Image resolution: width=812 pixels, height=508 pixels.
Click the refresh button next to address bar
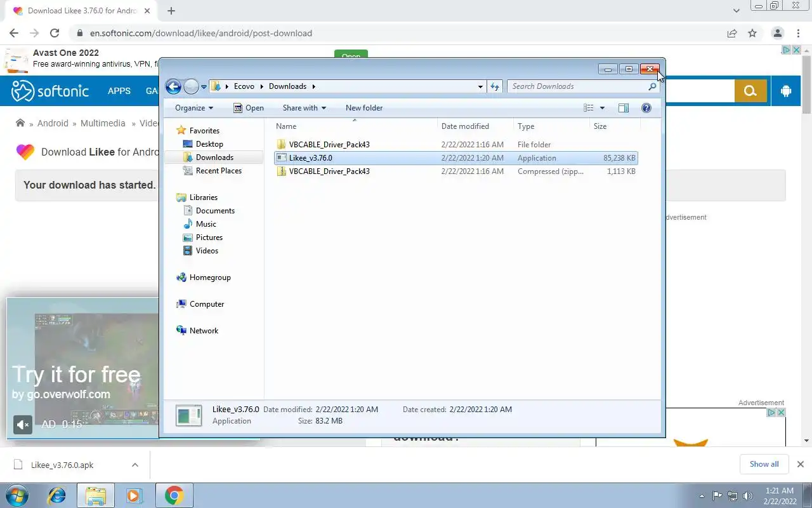[x=495, y=86]
